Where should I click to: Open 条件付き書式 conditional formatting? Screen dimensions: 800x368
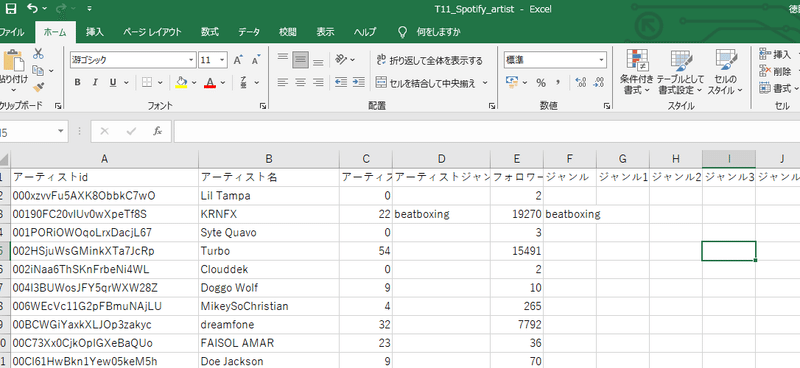tap(636, 72)
